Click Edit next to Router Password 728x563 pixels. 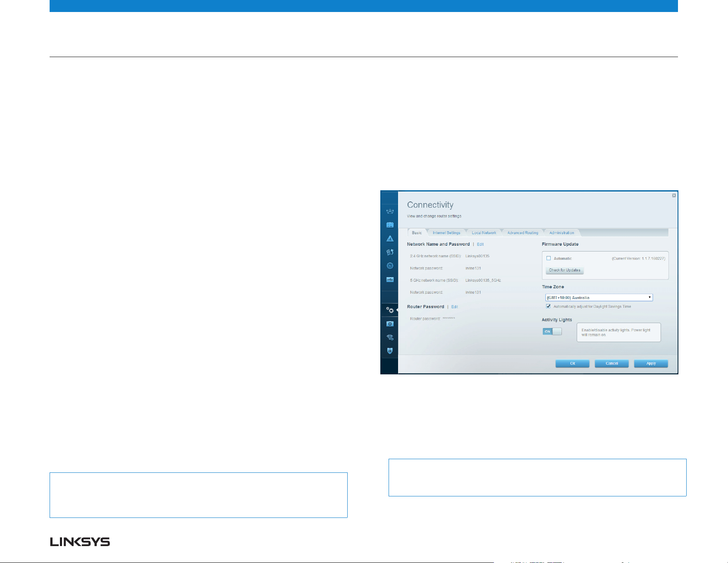455,307
